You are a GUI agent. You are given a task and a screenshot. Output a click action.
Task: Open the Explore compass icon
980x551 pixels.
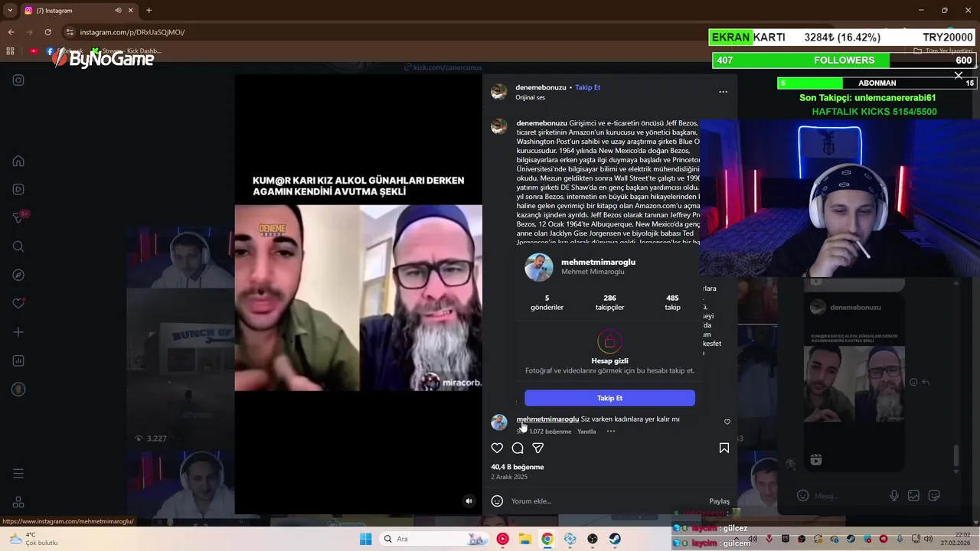tap(18, 275)
